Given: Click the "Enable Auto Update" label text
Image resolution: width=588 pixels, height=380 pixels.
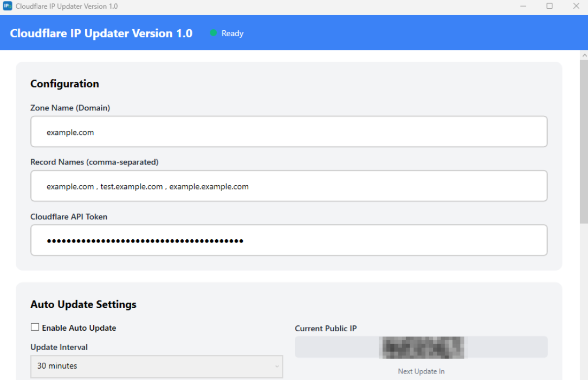Looking at the screenshot, I should click(x=79, y=328).
